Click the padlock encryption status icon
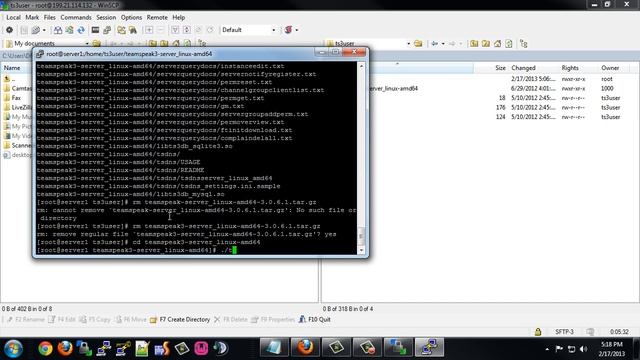Viewport: 640px width, 360px height. (538, 332)
